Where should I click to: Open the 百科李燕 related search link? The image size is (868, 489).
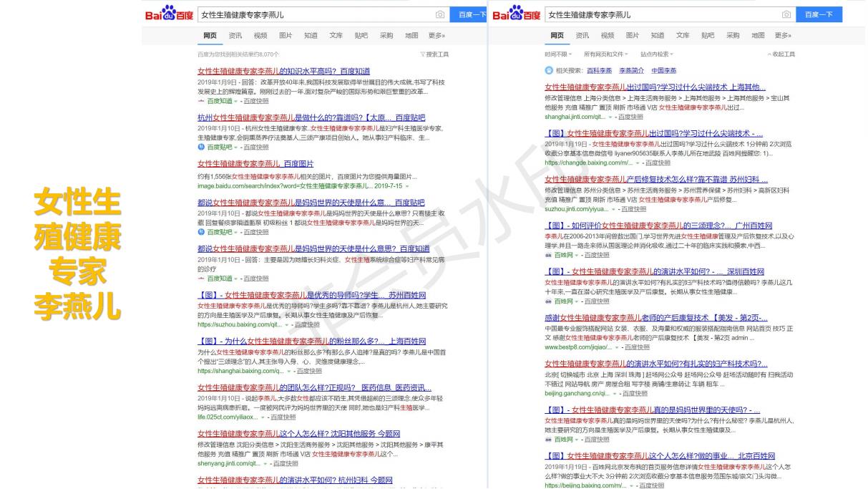(x=598, y=69)
